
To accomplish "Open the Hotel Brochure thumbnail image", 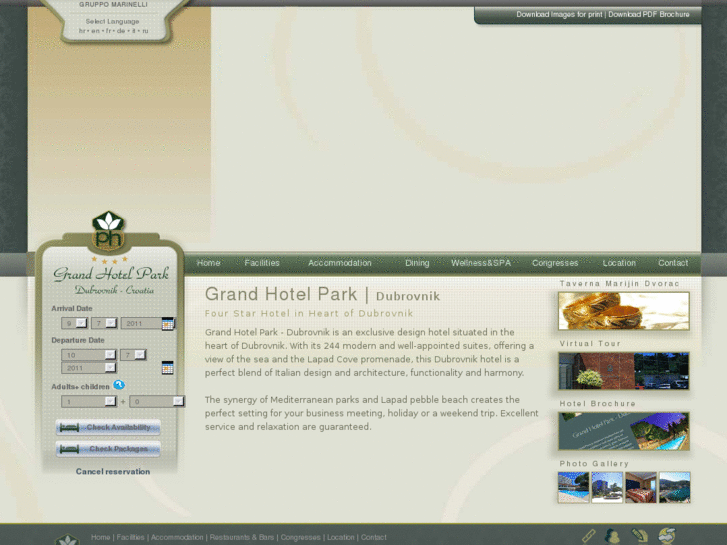I will [x=624, y=431].
